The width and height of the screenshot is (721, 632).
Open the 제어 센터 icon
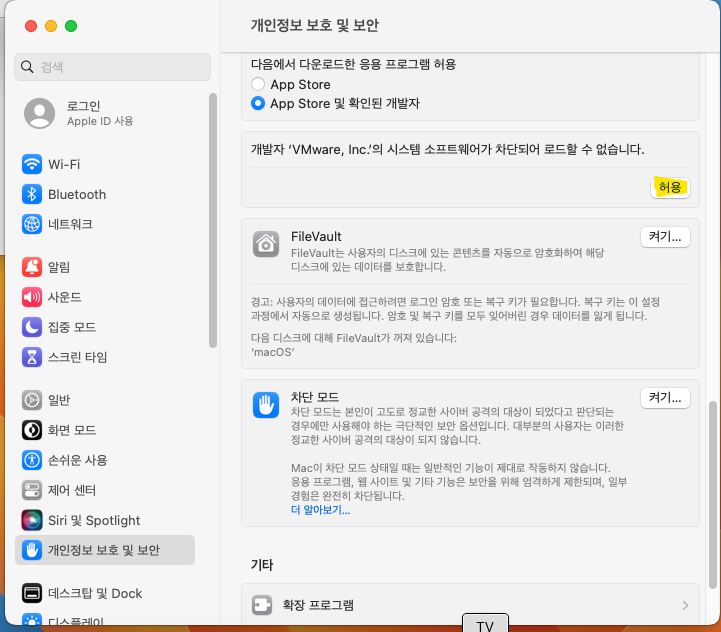pos(32,490)
